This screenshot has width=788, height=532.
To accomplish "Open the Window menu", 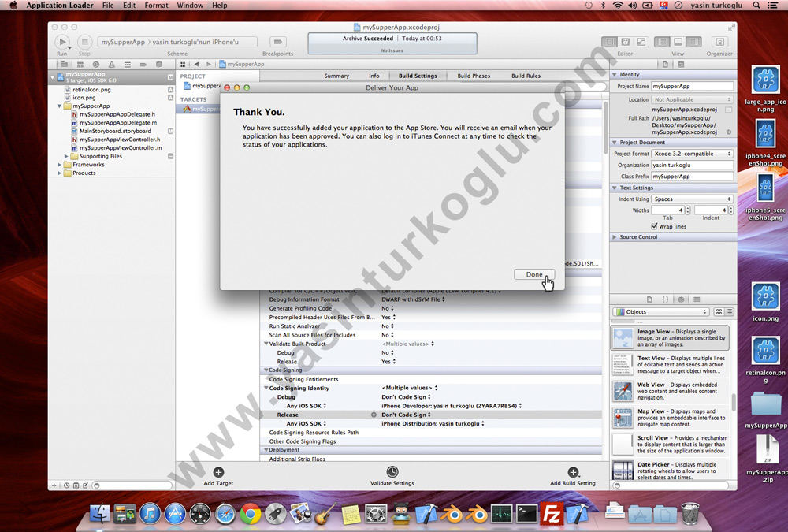I will coord(190,6).
